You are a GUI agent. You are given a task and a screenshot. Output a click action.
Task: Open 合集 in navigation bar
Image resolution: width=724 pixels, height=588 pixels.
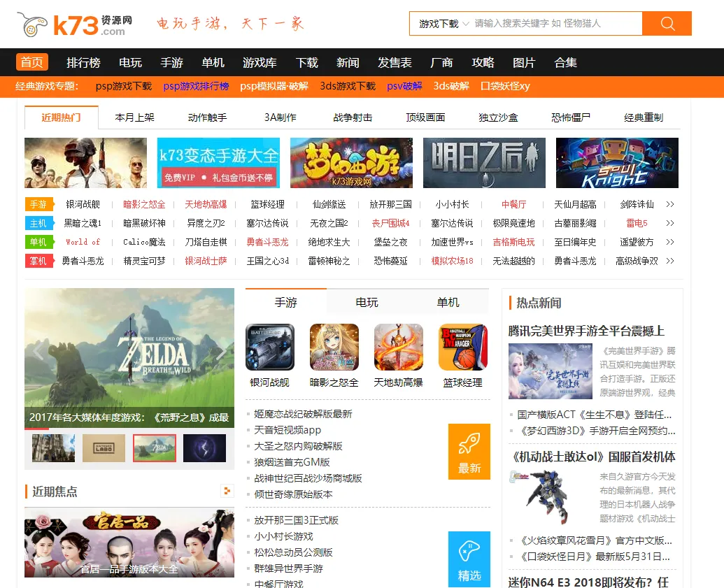click(565, 62)
